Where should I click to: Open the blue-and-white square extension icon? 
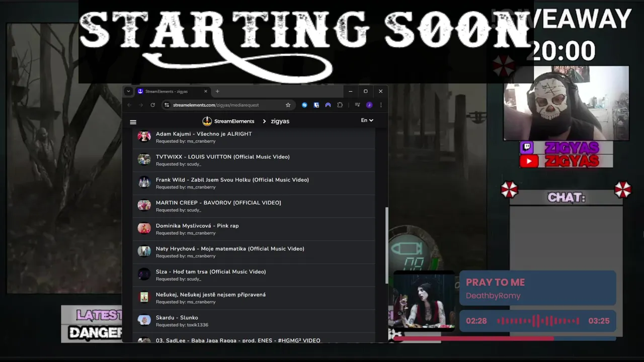316,105
